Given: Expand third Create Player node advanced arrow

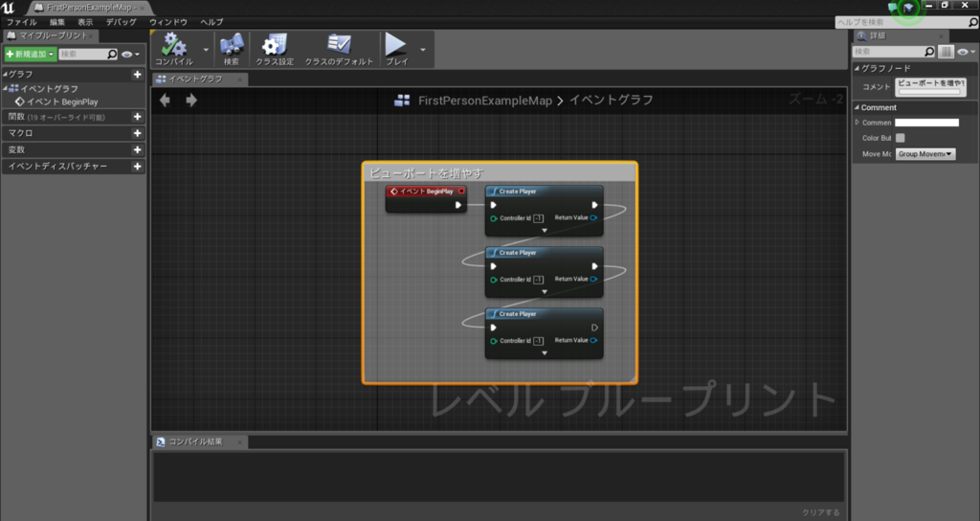Looking at the screenshot, I should 545,353.
